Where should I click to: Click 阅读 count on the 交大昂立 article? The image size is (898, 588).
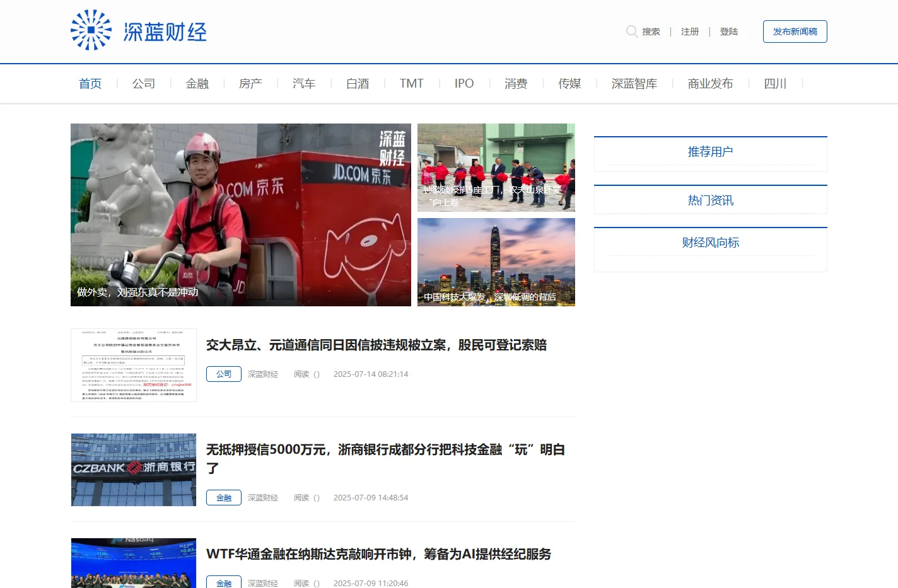point(306,374)
